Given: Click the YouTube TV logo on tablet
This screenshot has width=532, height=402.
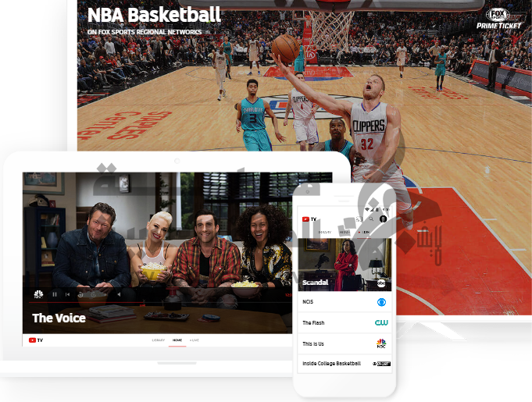Looking at the screenshot, I should pyautogui.click(x=36, y=340).
